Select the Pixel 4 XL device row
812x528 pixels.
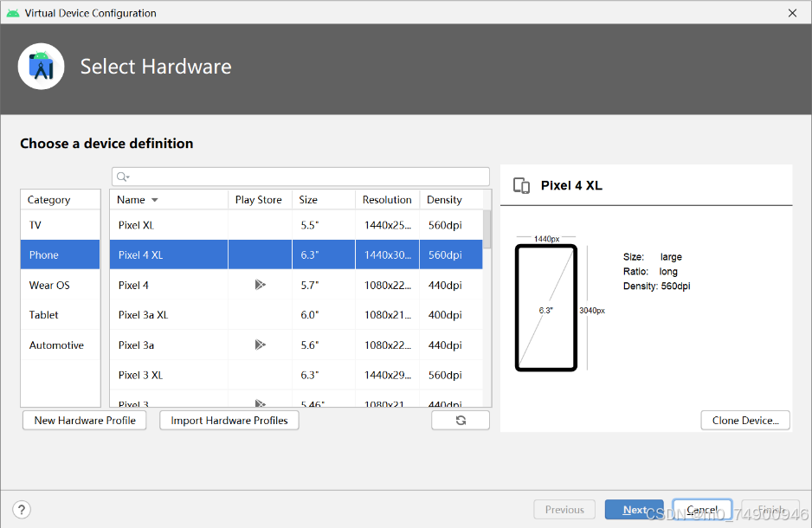[296, 254]
